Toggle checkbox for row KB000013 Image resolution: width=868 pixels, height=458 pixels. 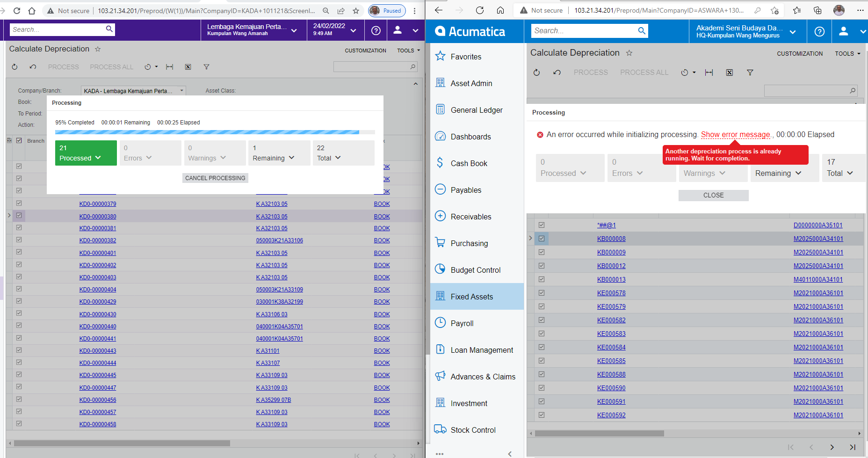[x=542, y=279]
